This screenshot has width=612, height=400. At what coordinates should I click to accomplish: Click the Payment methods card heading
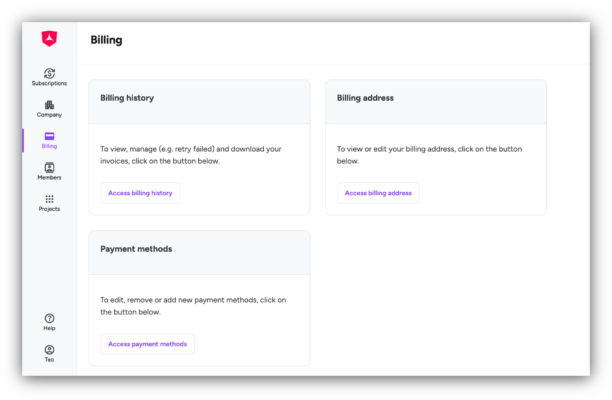(136, 249)
